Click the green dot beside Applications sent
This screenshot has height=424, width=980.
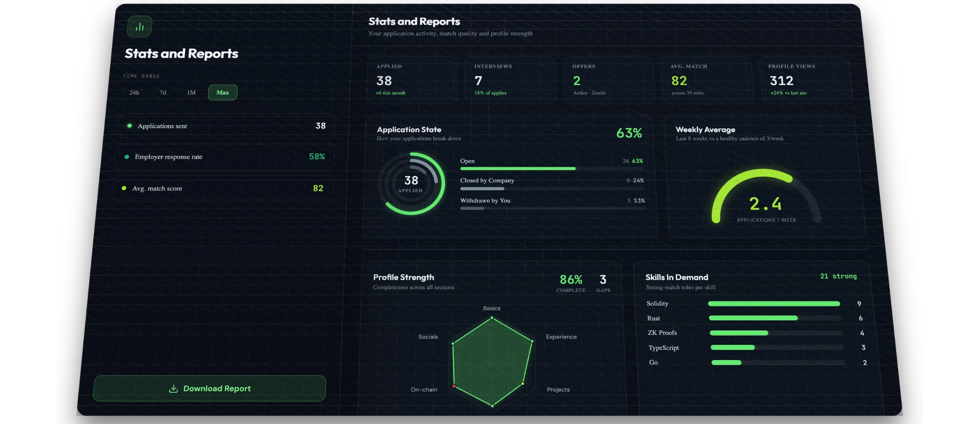[129, 126]
